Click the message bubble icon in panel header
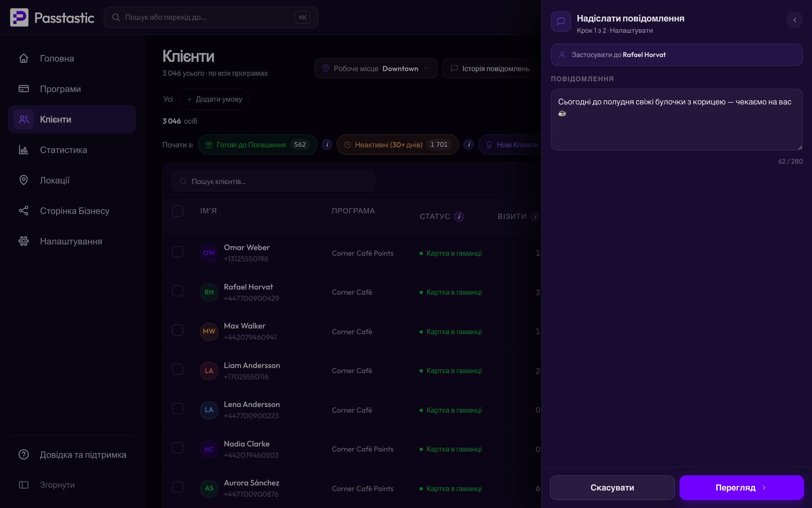 coord(561,21)
